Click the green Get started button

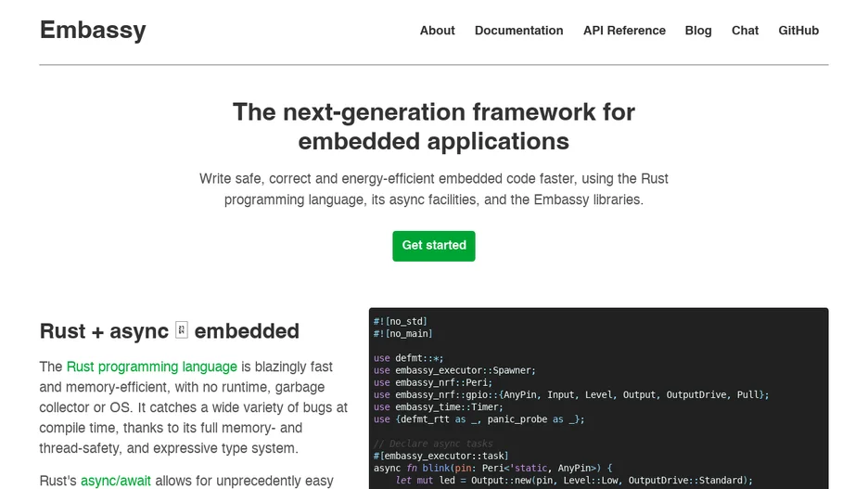click(434, 246)
